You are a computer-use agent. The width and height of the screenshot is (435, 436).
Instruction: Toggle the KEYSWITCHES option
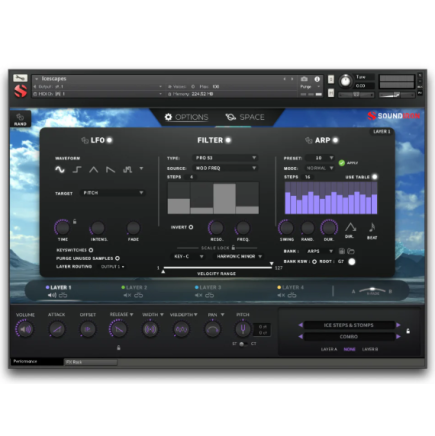[91, 250]
